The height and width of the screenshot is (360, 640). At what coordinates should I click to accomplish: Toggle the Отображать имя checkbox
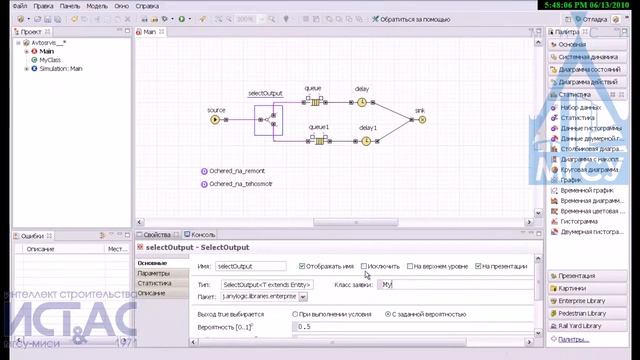click(302, 266)
